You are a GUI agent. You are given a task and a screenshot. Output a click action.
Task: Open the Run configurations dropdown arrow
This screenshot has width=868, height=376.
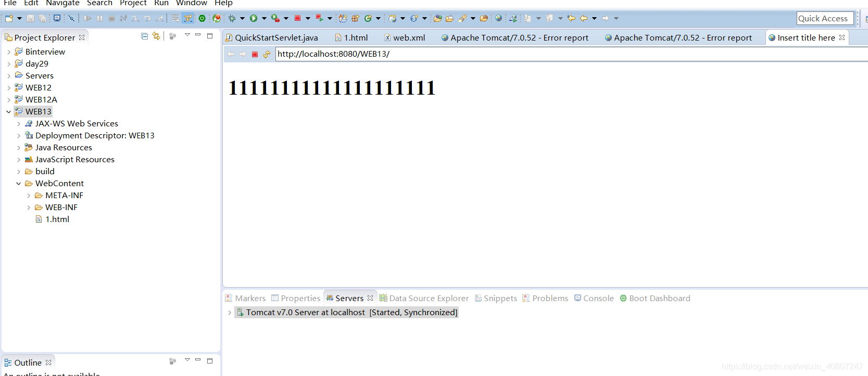coord(264,18)
